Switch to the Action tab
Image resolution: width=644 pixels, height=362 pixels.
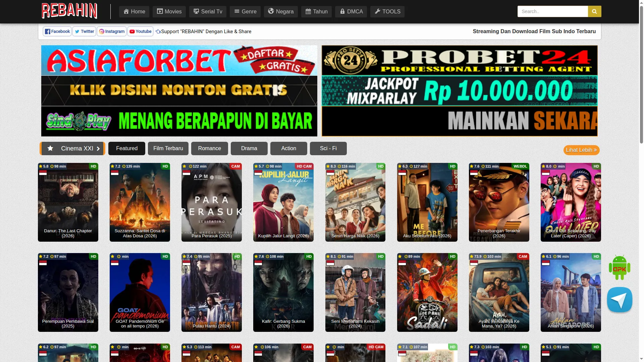(289, 148)
